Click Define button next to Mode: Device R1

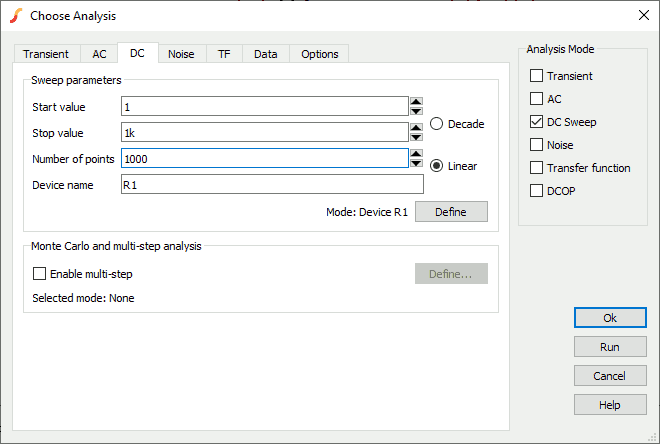point(451,212)
